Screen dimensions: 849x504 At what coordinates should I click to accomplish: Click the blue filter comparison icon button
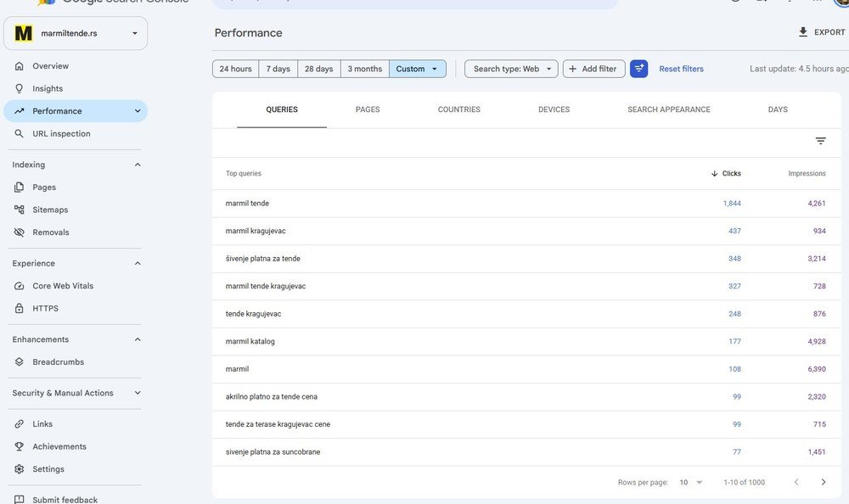point(639,69)
